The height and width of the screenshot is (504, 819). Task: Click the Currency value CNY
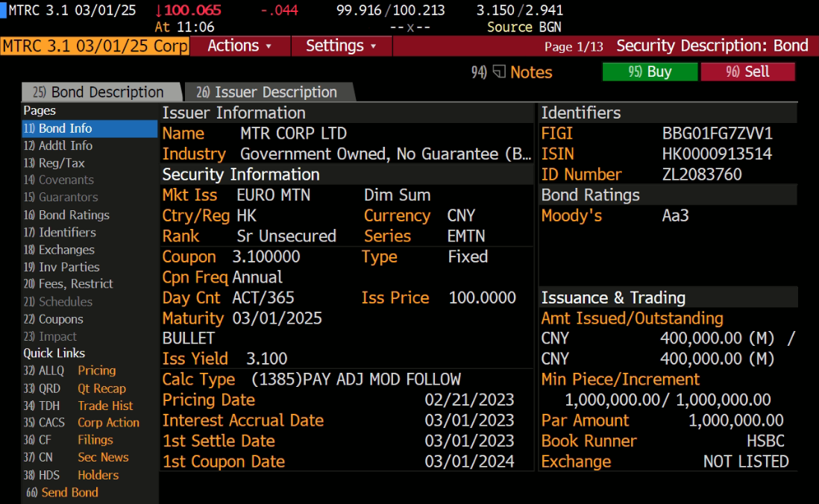(461, 215)
